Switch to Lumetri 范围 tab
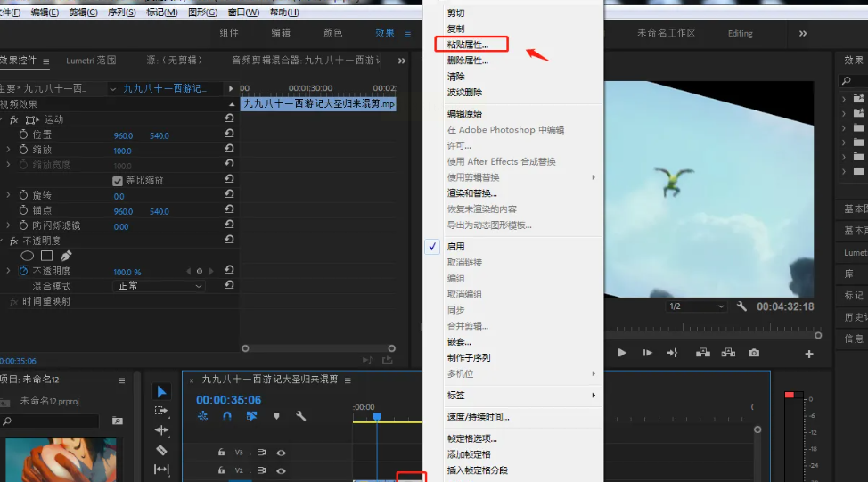 click(x=91, y=61)
